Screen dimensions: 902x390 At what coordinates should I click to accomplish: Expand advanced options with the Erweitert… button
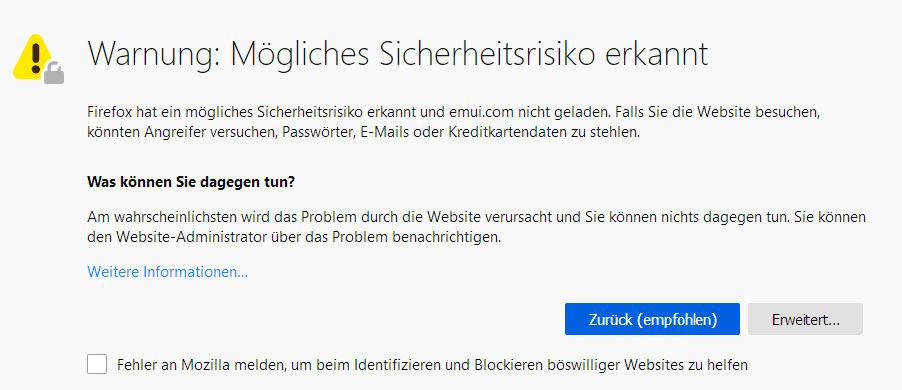click(805, 319)
